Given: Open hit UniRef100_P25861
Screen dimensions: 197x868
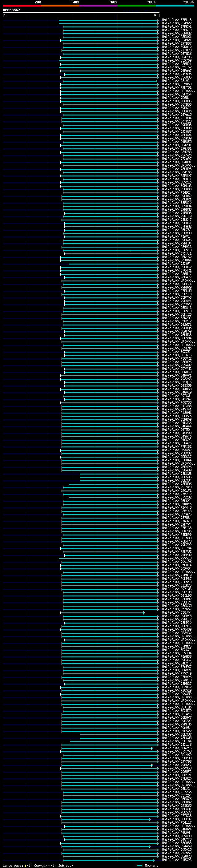Looking at the screenshot, I should tap(176, 37).
